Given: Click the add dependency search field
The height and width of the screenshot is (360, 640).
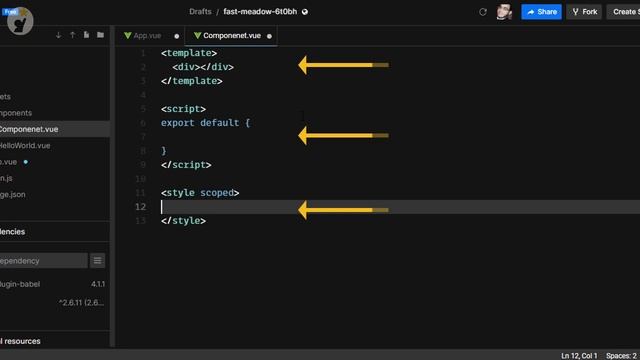Looking at the screenshot, I should click(x=43, y=260).
